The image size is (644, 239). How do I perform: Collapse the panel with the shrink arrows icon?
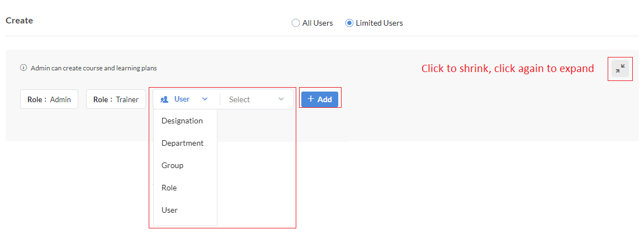click(620, 69)
